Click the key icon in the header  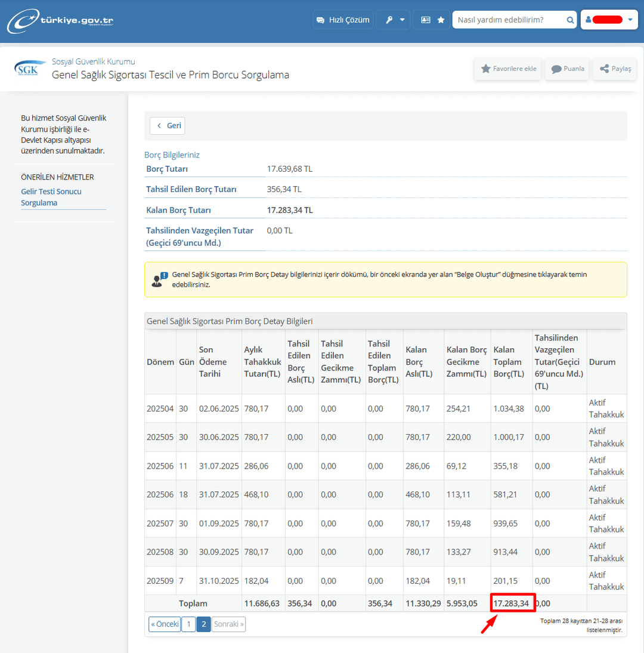click(x=389, y=20)
